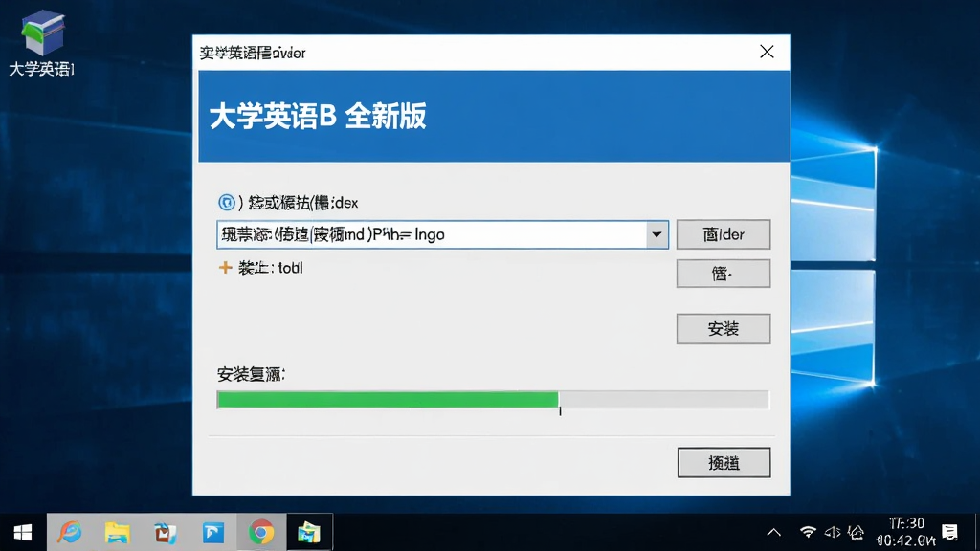Switch to the installer taskbar icon
This screenshot has width=980, height=551.
309,532
